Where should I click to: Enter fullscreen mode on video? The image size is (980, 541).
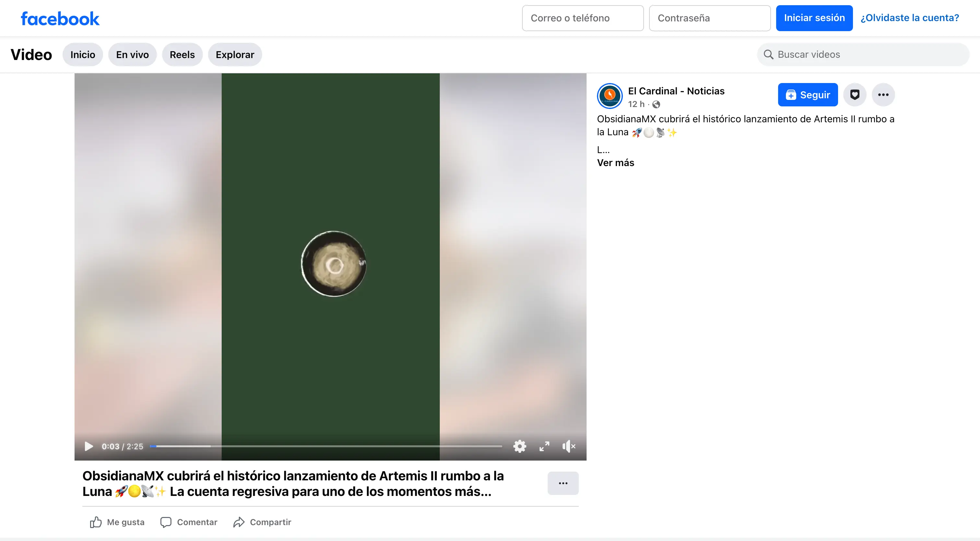tap(544, 446)
